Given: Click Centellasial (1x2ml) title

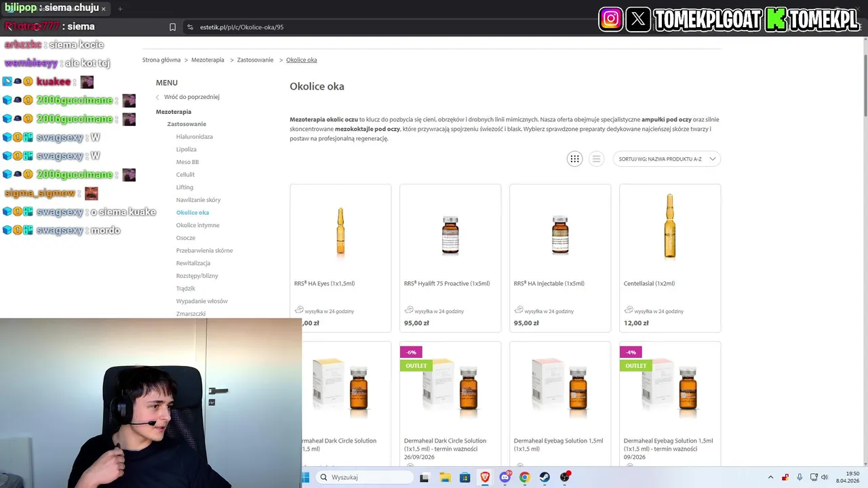Looking at the screenshot, I should (649, 283).
